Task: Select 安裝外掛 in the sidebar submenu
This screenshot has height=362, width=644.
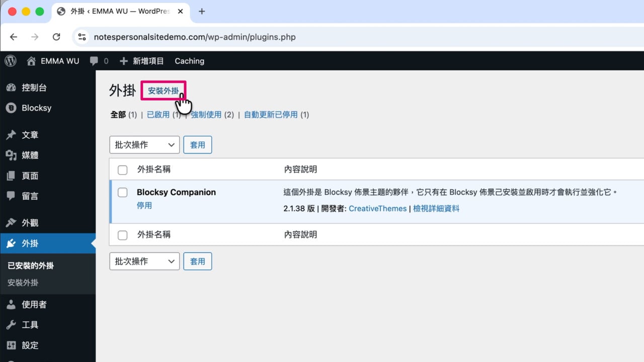Action: (x=23, y=283)
